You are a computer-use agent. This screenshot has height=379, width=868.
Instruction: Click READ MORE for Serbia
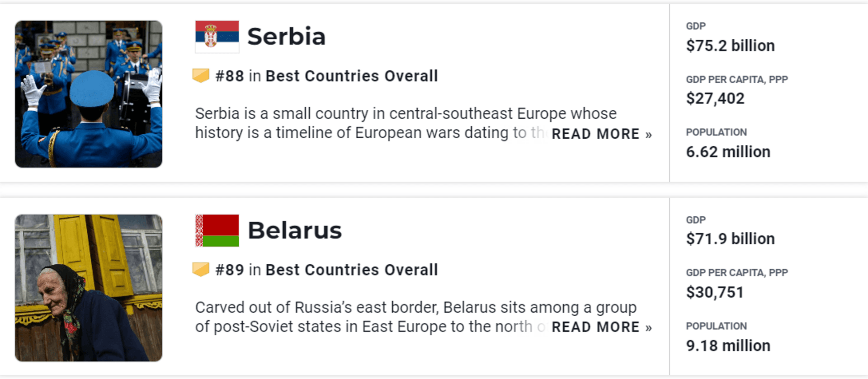[594, 134]
